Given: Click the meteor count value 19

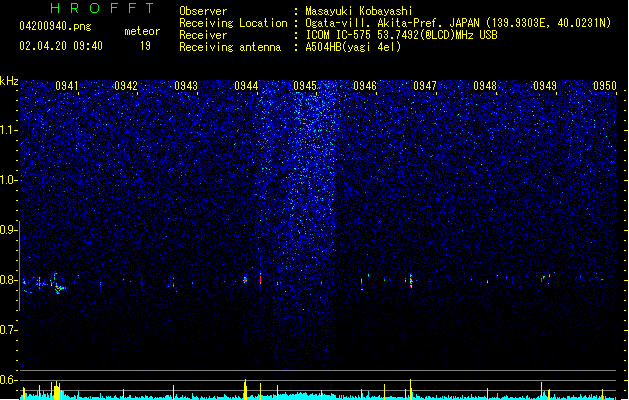Looking at the screenshot, I should click(145, 46).
